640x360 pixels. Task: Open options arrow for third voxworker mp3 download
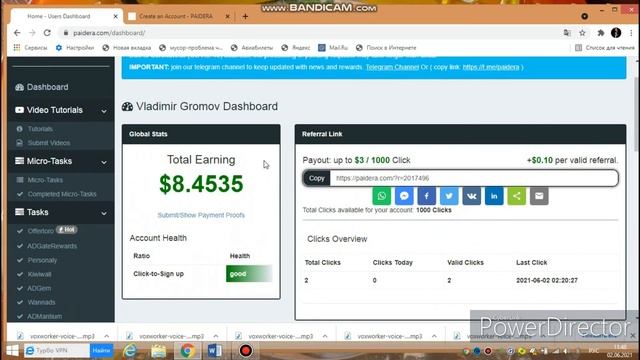(x=325, y=336)
